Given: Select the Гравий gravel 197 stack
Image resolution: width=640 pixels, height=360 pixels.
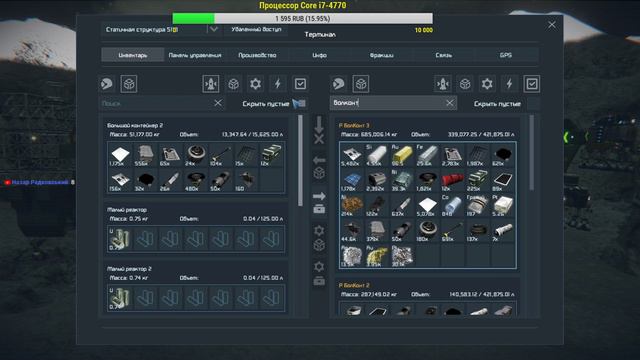Looking at the screenshot, I should pyautogui.click(x=478, y=205).
